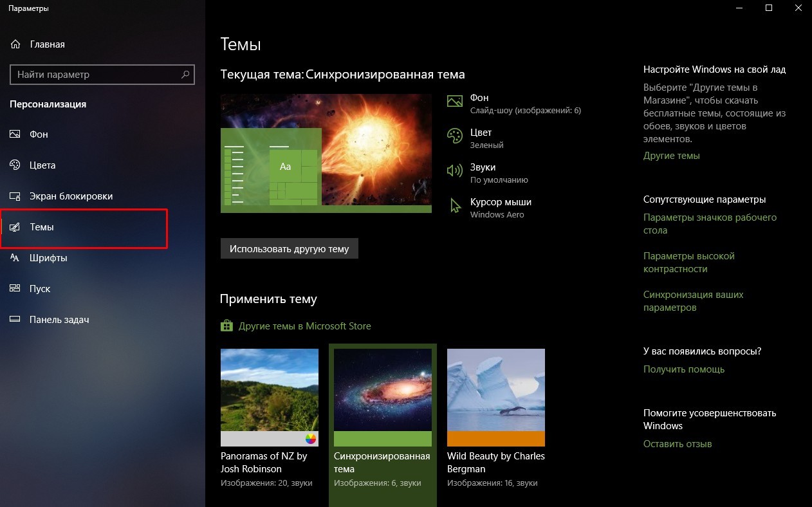Click the Home icon beside Главная

15,44
